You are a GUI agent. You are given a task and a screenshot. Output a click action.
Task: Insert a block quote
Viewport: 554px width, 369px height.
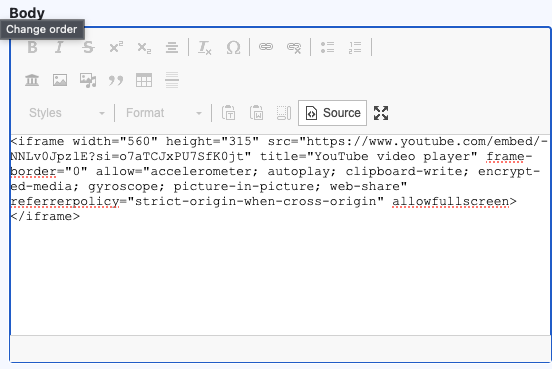click(116, 80)
